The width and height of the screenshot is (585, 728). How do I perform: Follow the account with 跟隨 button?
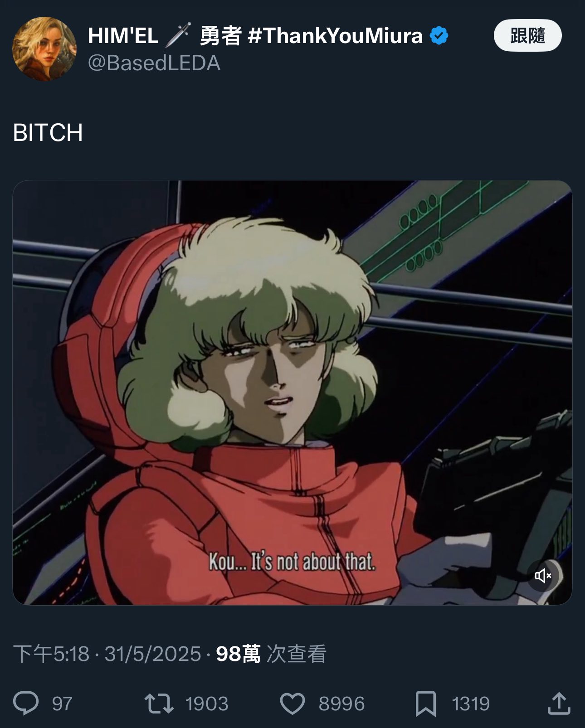(x=527, y=35)
